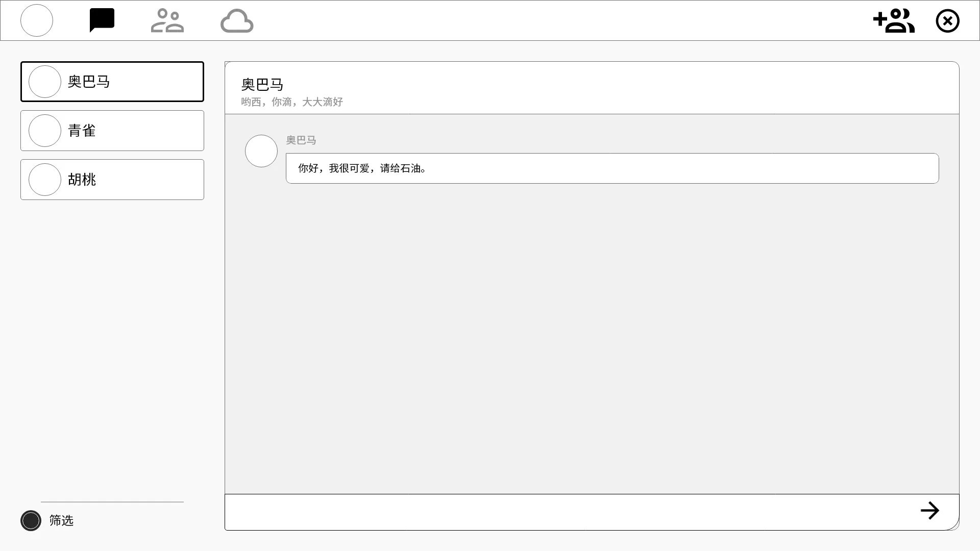Click the add friend group icon
Image resolution: width=980 pixels, height=551 pixels.
coord(894,21)
